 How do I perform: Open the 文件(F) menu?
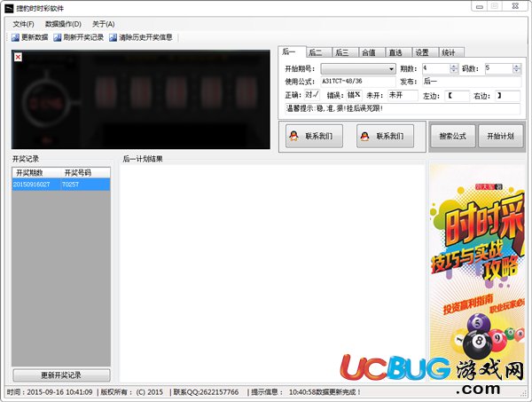pos(23,24)
